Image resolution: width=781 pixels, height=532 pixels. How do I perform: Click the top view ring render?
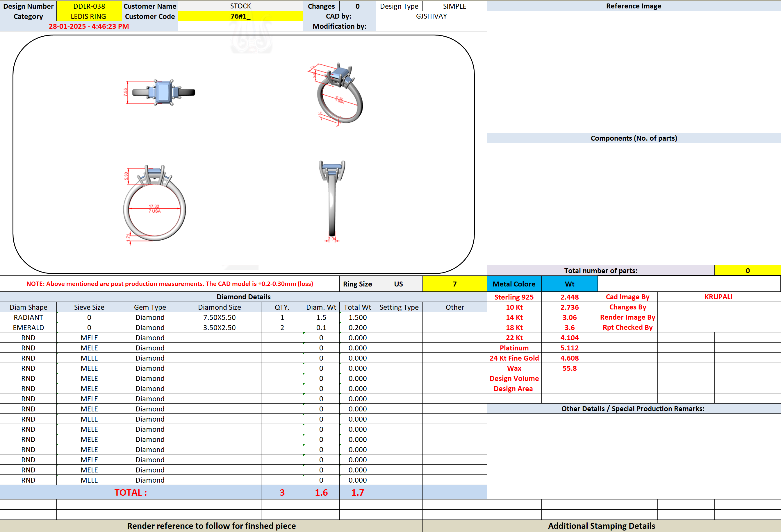coord(160,92)
